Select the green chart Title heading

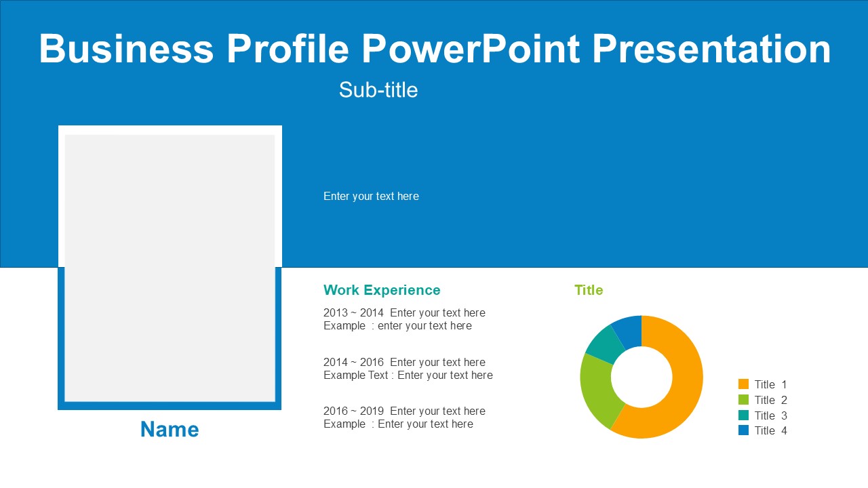click(x=589, y=290)
